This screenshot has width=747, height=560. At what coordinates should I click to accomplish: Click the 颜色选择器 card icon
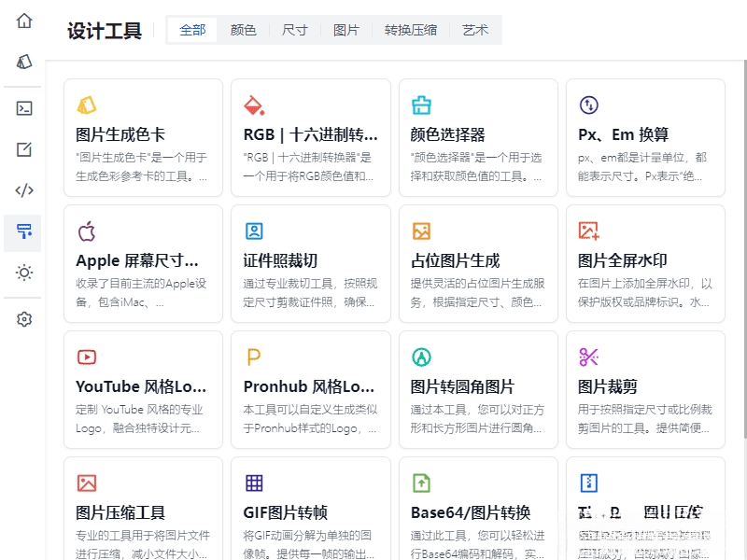coord(421,105)
